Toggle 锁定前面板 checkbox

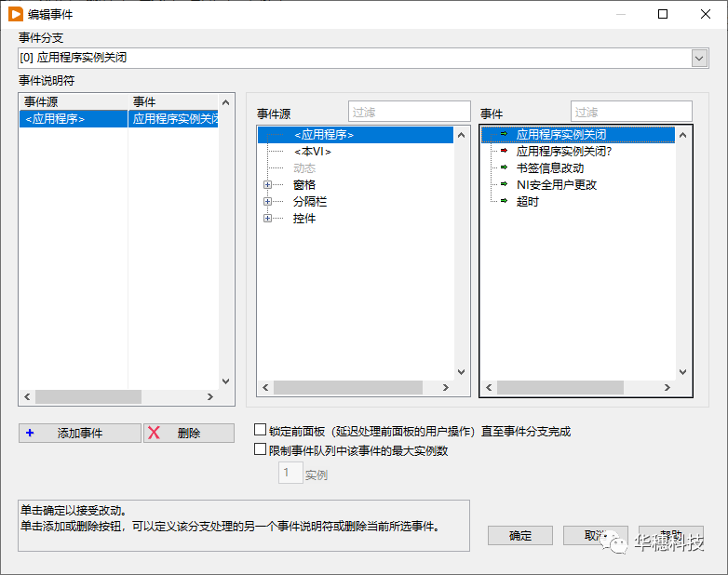click(260, 430)
